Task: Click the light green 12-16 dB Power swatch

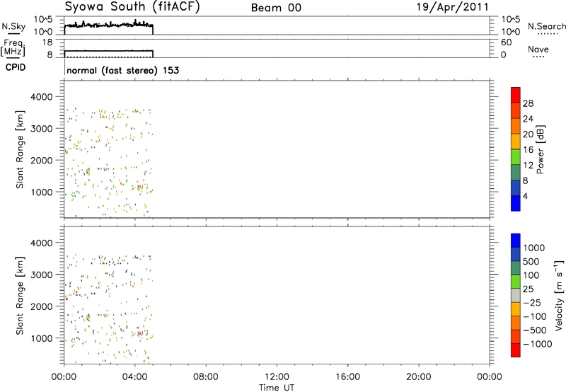Action: pos(516,156)
